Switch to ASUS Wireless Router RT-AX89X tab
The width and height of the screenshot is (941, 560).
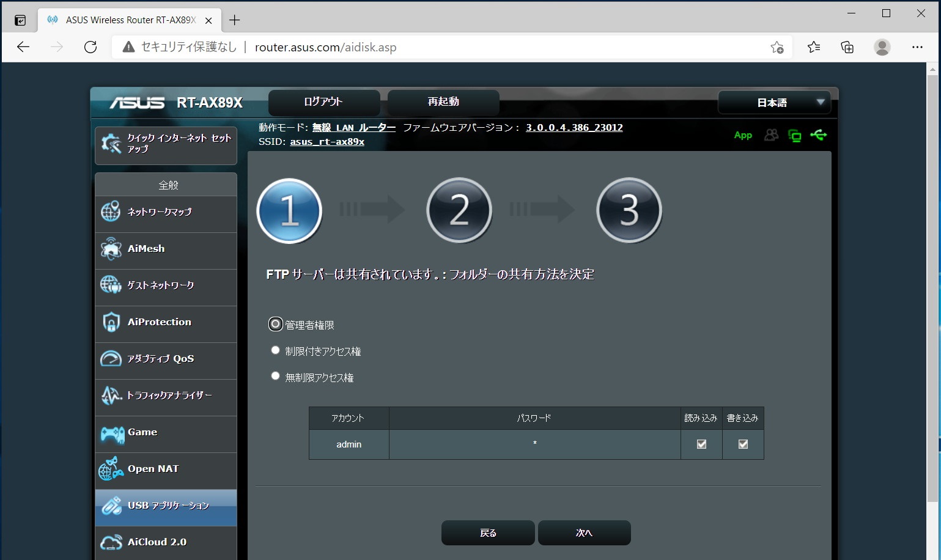130,20
